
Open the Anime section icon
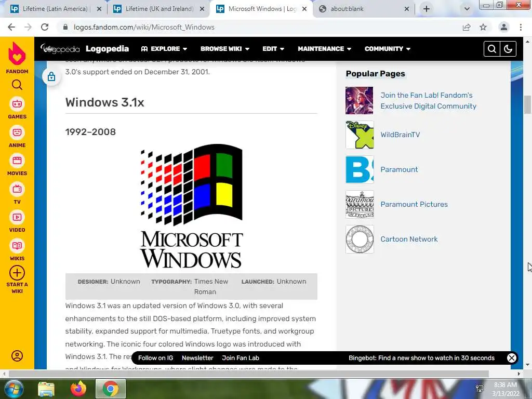(x=17, y=132)
